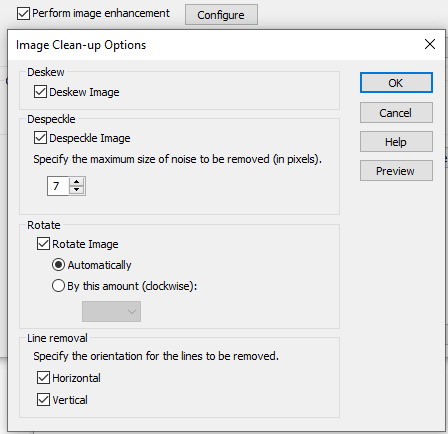
Task: Disable the Rotate Image checkbox
Action: point(43,244)
